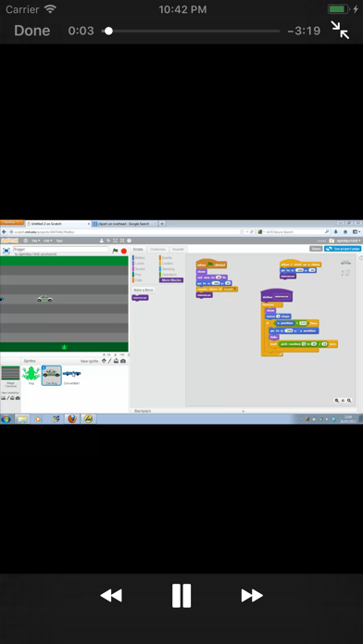Open the Sensing block category
Image resolution: width=363 pixels, height=644 pixels.
168,269
